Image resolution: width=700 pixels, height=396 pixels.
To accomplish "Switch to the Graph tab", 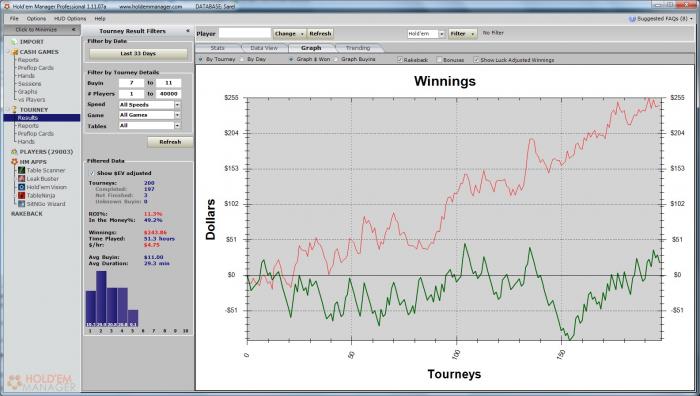I will (x=311, y=48).
